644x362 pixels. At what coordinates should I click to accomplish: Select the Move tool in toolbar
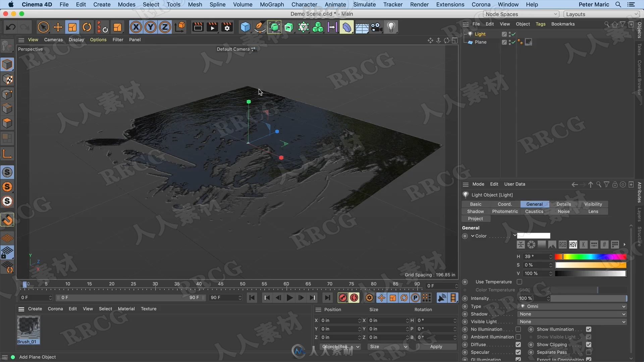pos(58,27)
